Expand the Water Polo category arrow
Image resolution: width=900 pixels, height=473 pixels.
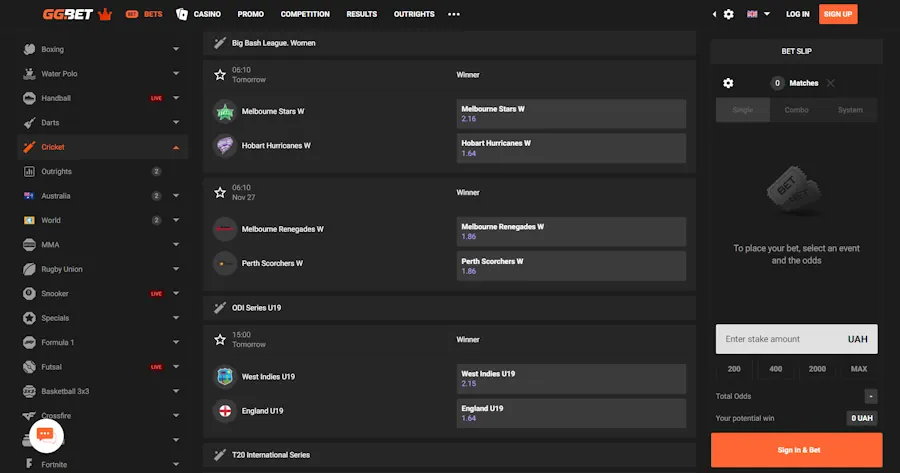(x=176, y=73)
